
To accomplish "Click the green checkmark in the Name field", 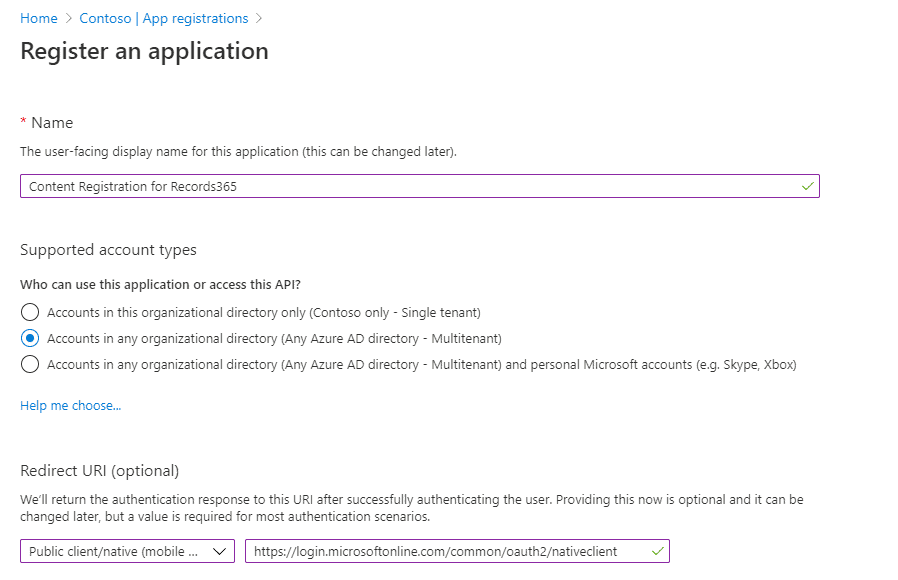I will point(807,186).
